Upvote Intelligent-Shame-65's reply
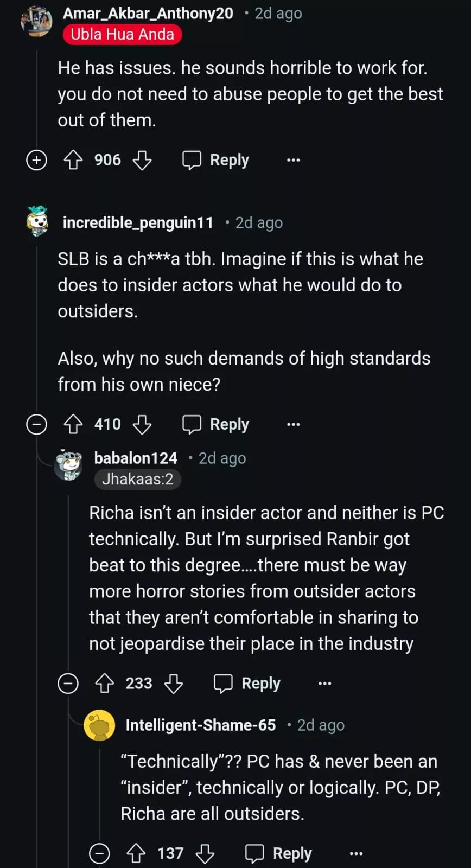This screenshot has width=471, height=868. click(x=136, y=854)
